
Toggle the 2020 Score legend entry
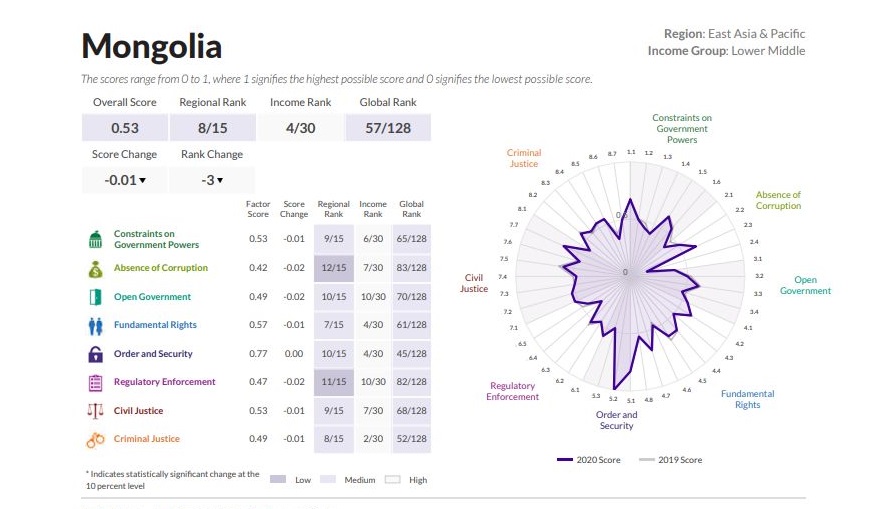590,460
